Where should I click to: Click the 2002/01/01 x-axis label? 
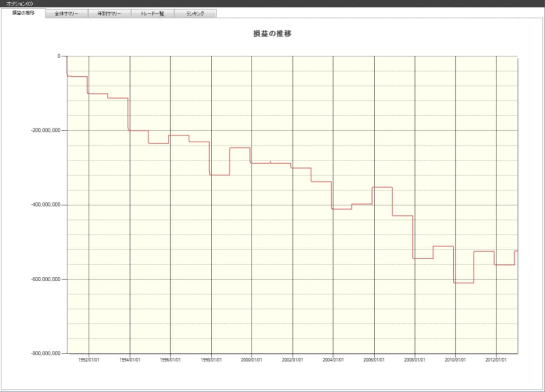pyautogui.click(x=292, y=360)
